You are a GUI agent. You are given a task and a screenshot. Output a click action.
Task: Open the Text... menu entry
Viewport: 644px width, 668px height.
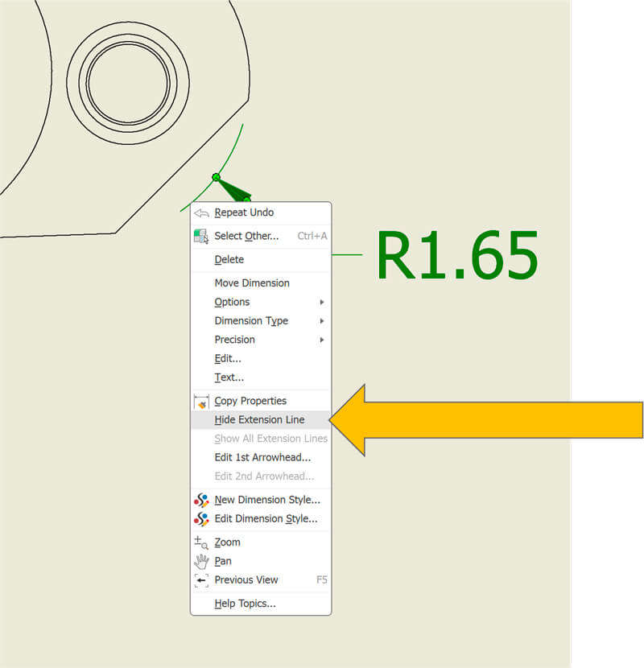tap(261, 377)
